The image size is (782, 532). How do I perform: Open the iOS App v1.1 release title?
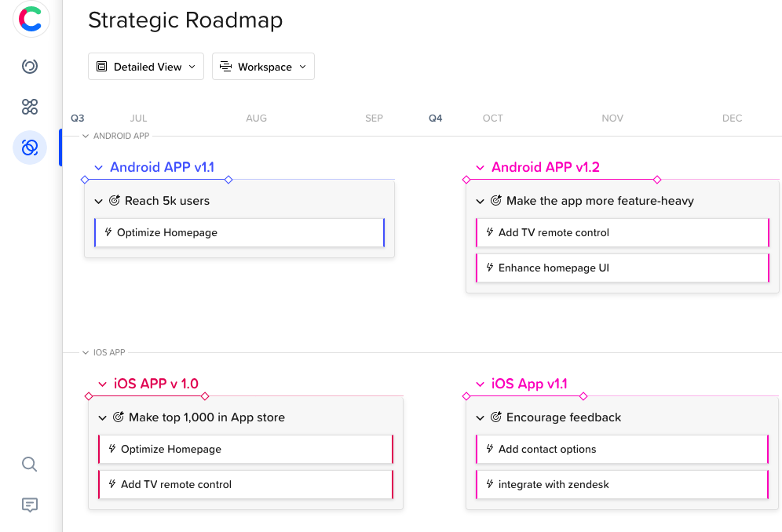click(529, 384)
